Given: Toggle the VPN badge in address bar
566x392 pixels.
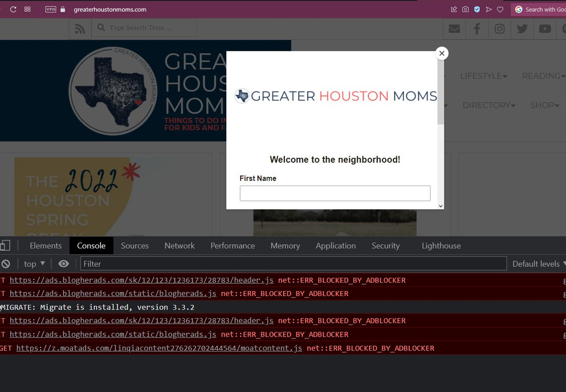Looking at the screenshot, I should point(50,9).
